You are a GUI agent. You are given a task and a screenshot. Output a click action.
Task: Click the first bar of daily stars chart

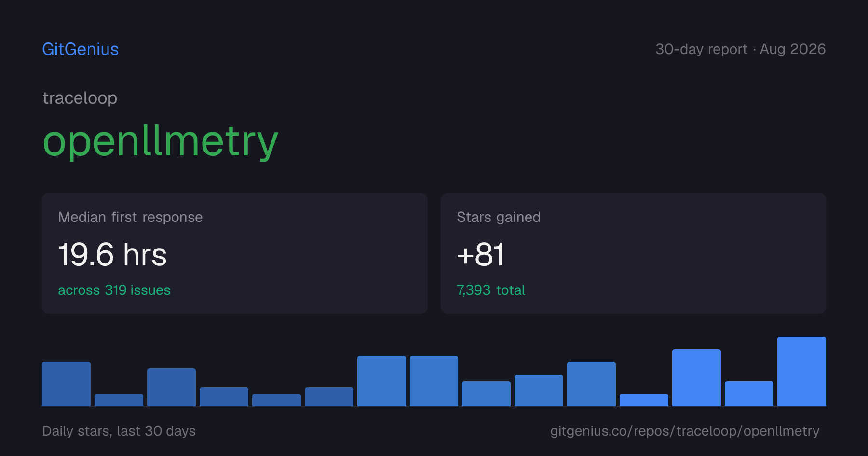tap(66, 384)
